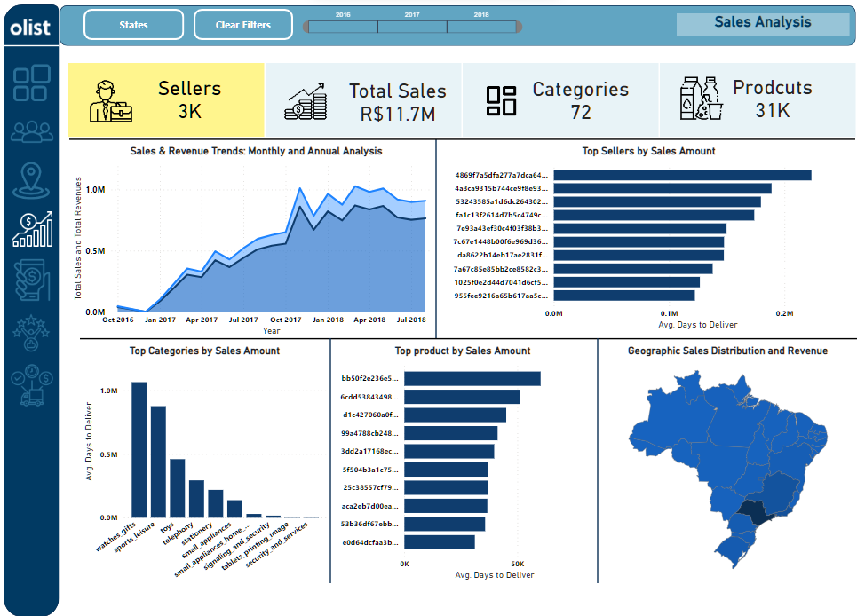Click the Prodcuts 31K card

[757, 100]
